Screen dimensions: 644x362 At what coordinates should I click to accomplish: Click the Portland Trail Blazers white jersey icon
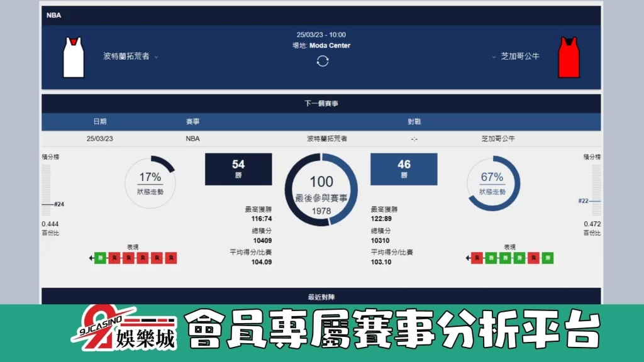pyautogui.click(x=74, y=57)
